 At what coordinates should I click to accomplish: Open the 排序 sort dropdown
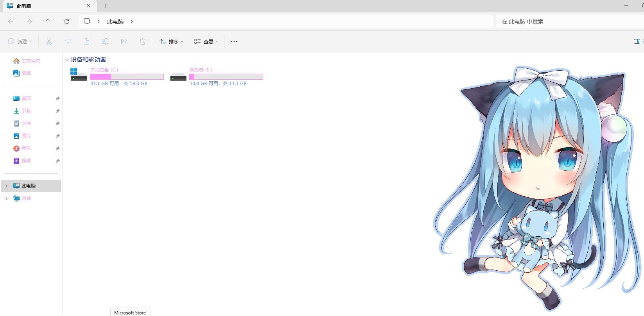click(171, 41)
